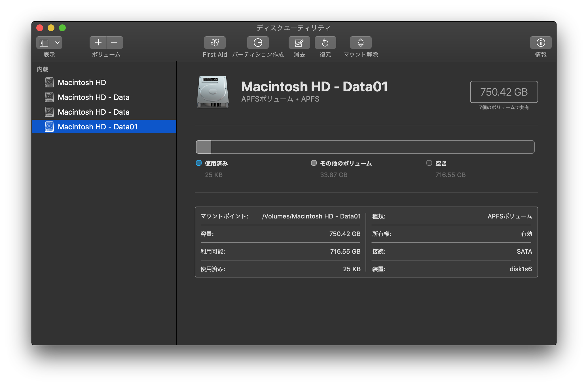
Task: Click the disk usage bar
Action: tap(365, 147)
